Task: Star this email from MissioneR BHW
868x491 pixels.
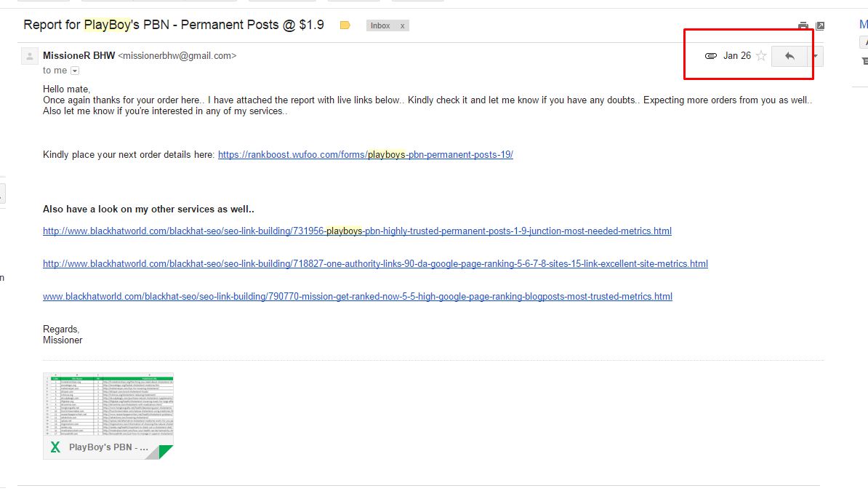Action: (761, 56)
